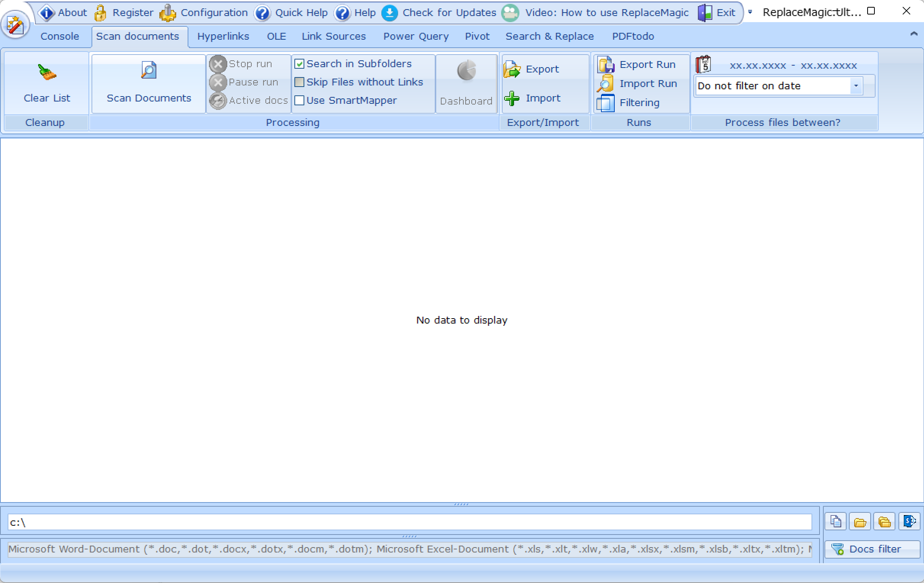Click the Register lock button
This screenshot has width=924, height=583.
pyautogui.click(x=124, y=13)
